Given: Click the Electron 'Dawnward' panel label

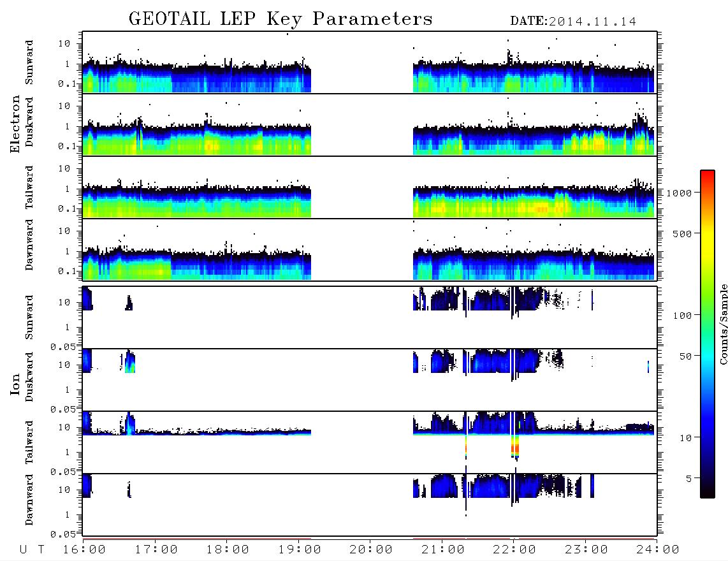Looking at the screenshot, I should pos(29,245).
